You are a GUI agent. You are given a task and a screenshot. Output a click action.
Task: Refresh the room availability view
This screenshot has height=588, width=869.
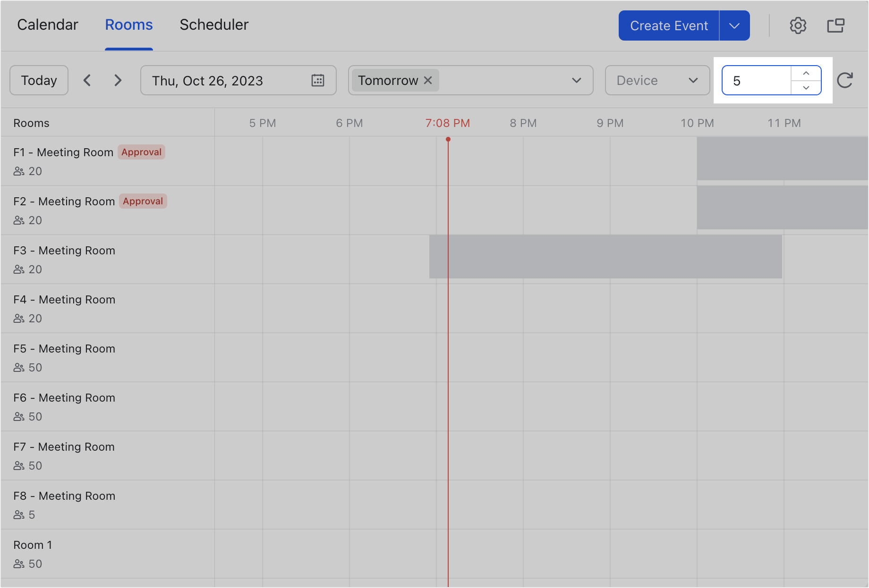(845, 80)
